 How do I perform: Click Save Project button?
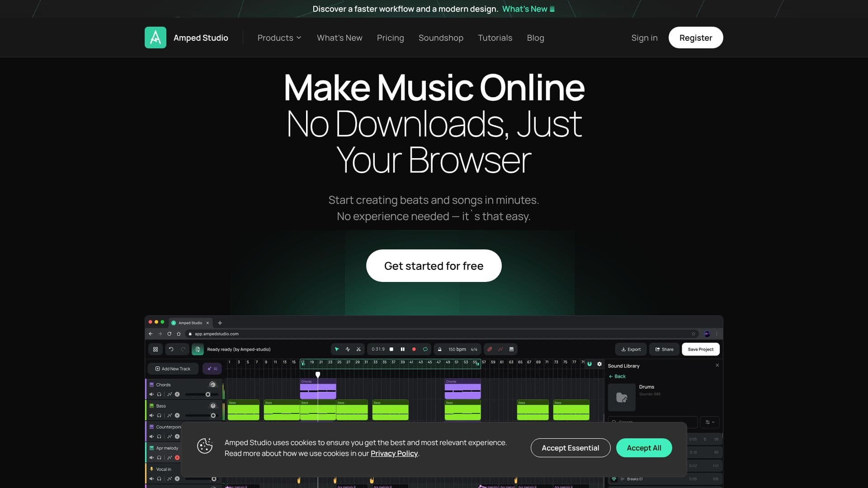700,349
